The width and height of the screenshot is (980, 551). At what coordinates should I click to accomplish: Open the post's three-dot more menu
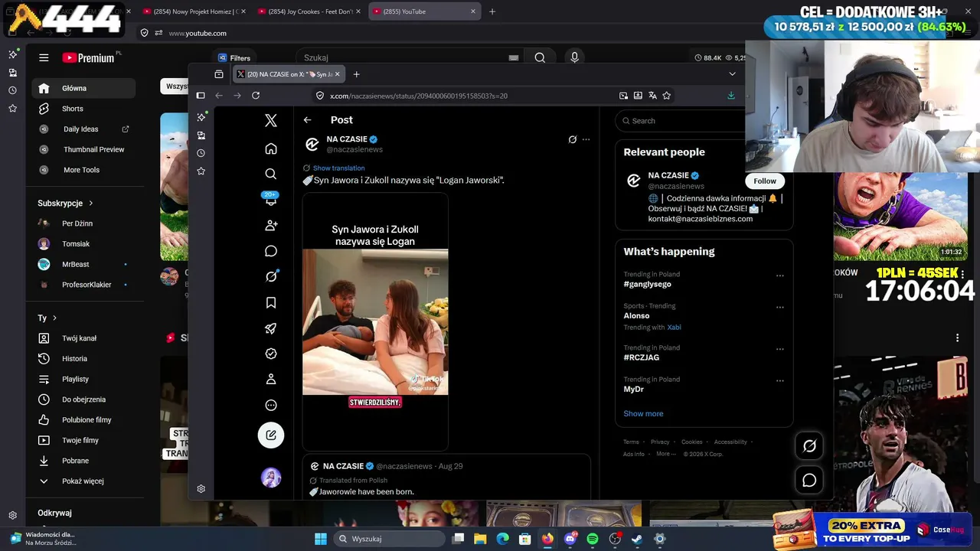click(586, 139)
